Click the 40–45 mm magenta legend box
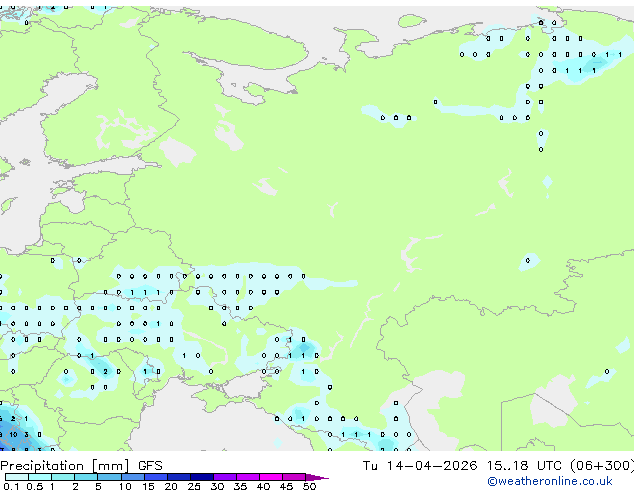This screenshot has width=634, height=490. 271,477
